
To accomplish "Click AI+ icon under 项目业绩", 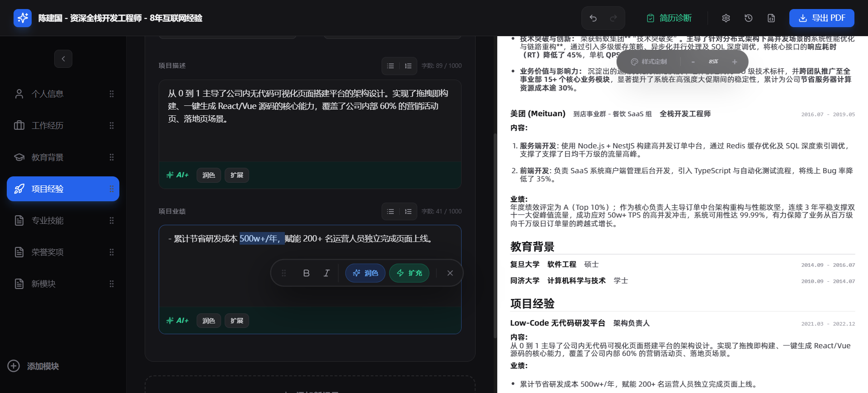I will [x=178, y=321].
